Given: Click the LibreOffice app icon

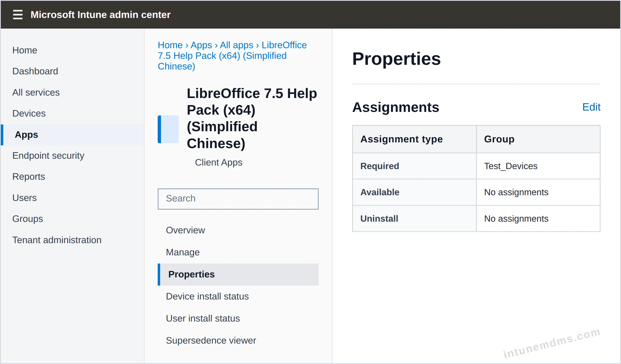Looking at the screenshot, I should [168, 129].
